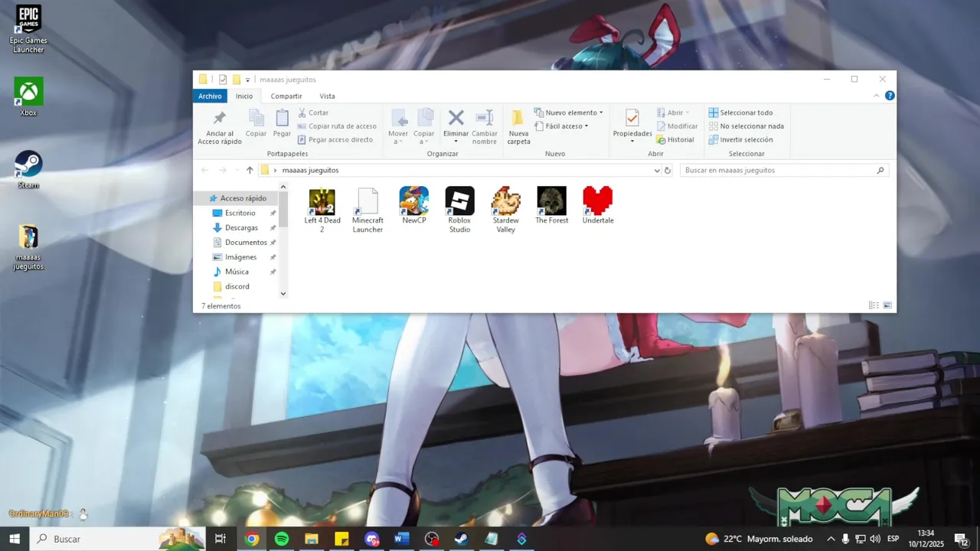This screenshot has width=980, height=551.
Task: Open Sticky Notes from the taskbar
Action: [341, 539]
